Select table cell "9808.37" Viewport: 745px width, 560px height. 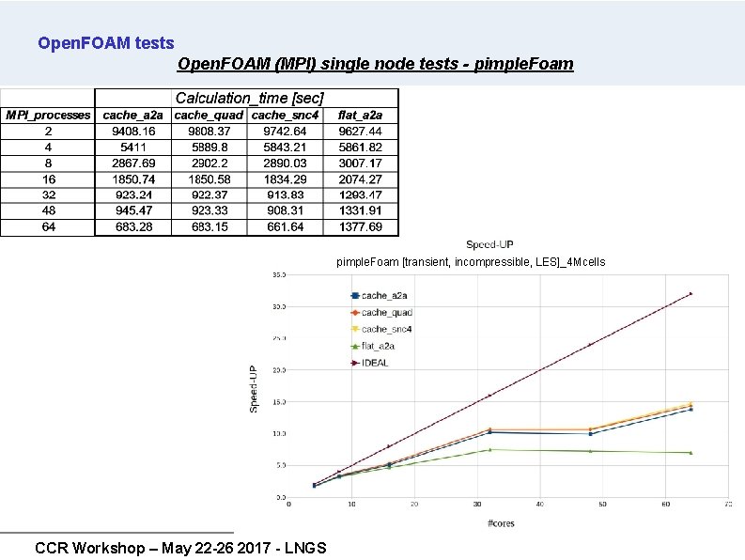[210, 132]
